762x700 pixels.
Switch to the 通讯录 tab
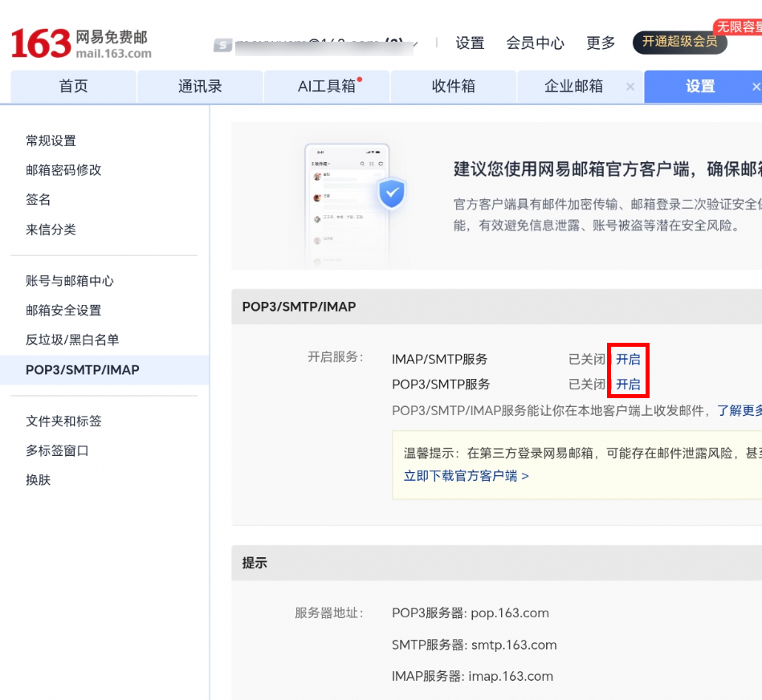[x=200, y=87]
